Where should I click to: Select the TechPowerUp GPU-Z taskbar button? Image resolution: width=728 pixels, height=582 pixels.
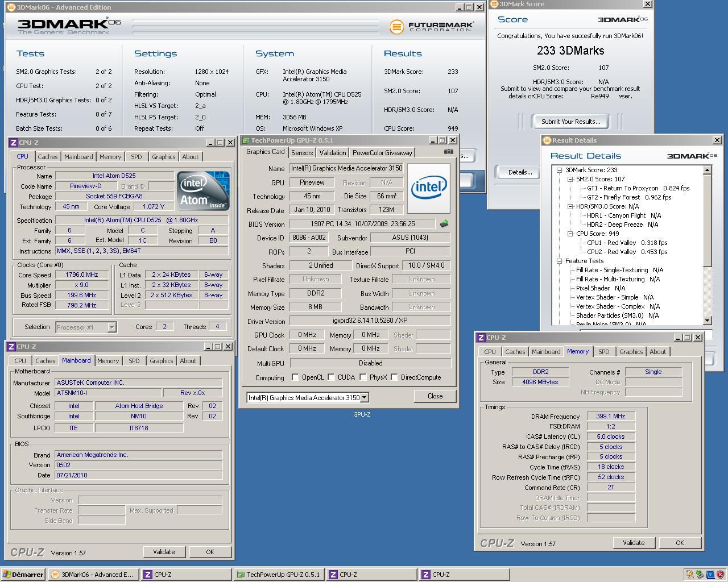(x=279, y=575)
